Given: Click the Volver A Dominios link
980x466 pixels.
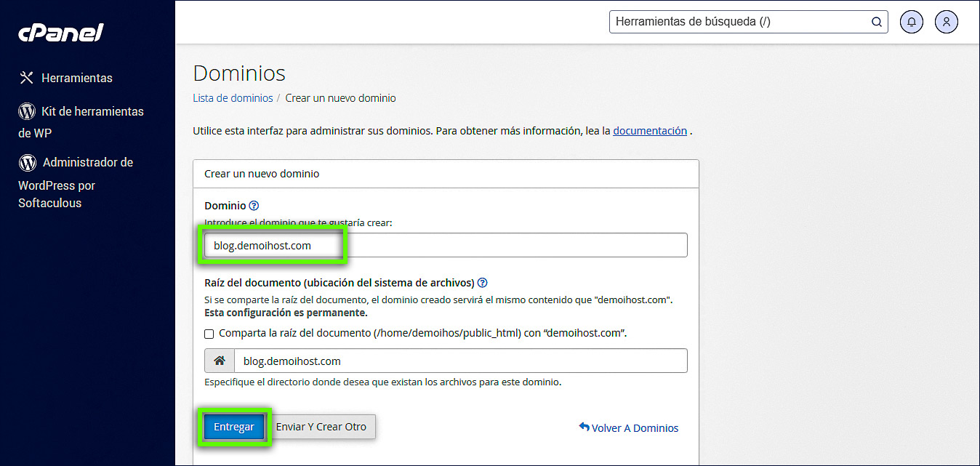Looking at the screenshot, I should pyautogui.click(x=633, y=427).
